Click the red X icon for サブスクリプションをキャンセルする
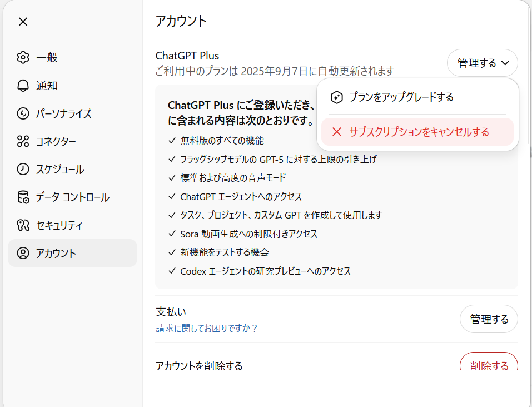 click(336, 132)
